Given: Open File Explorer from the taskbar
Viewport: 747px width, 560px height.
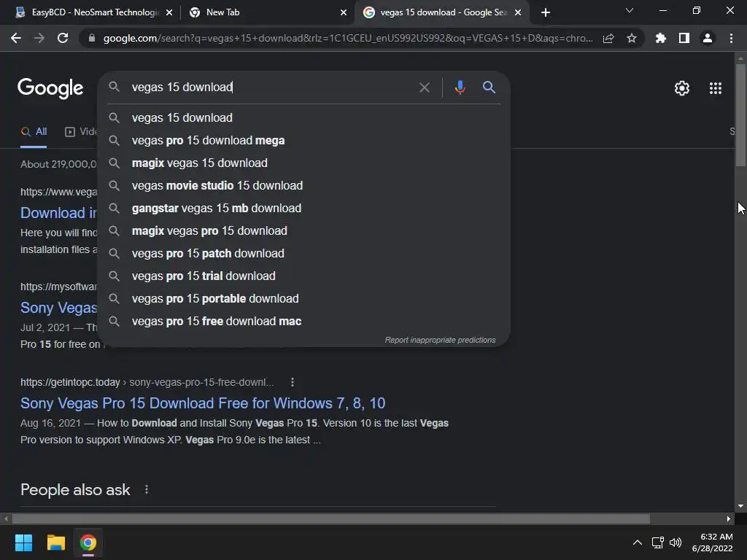Looking at the screenshot, I should click(55, 542).
